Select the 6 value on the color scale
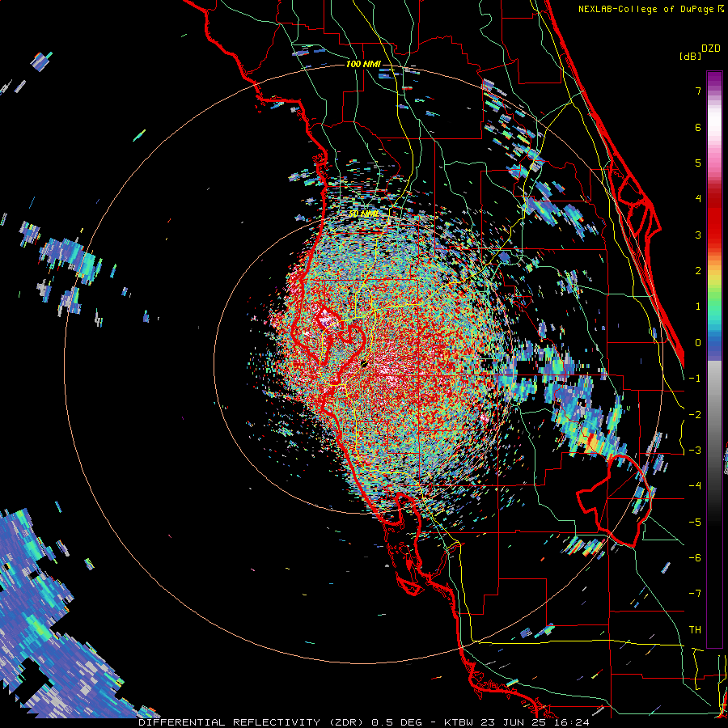The image size is (728, 728). pos(698,127)
